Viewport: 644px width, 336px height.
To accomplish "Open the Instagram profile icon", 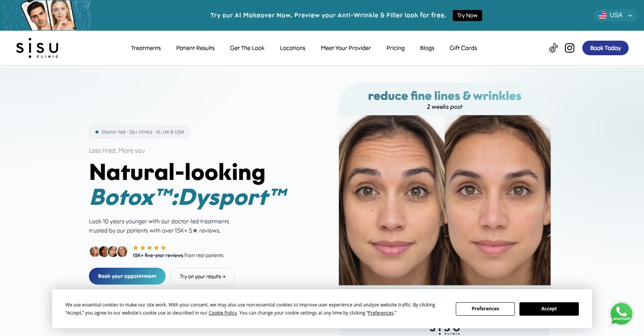I will (x=570, y=48).
